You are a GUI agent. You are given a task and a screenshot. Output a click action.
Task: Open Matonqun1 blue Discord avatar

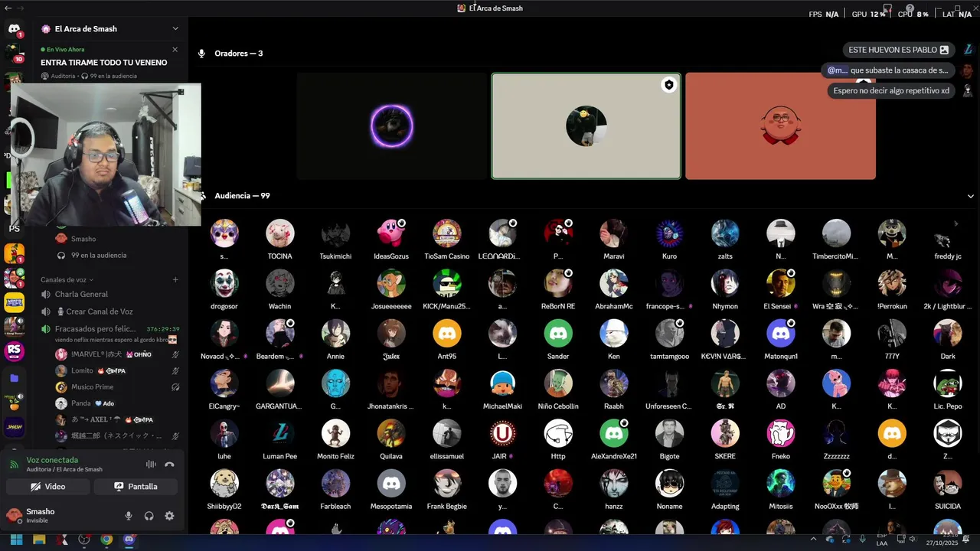pyautogui.click(x=781, y=334)
